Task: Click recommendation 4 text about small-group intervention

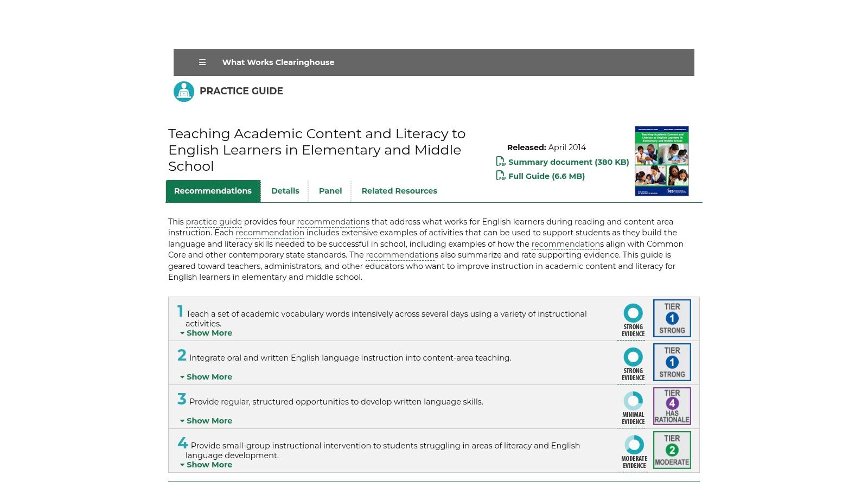Action: pos(383,450)
